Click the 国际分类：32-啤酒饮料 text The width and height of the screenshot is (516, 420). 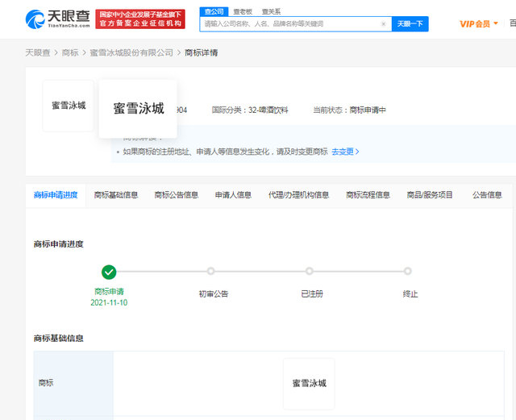coord(250,110)
